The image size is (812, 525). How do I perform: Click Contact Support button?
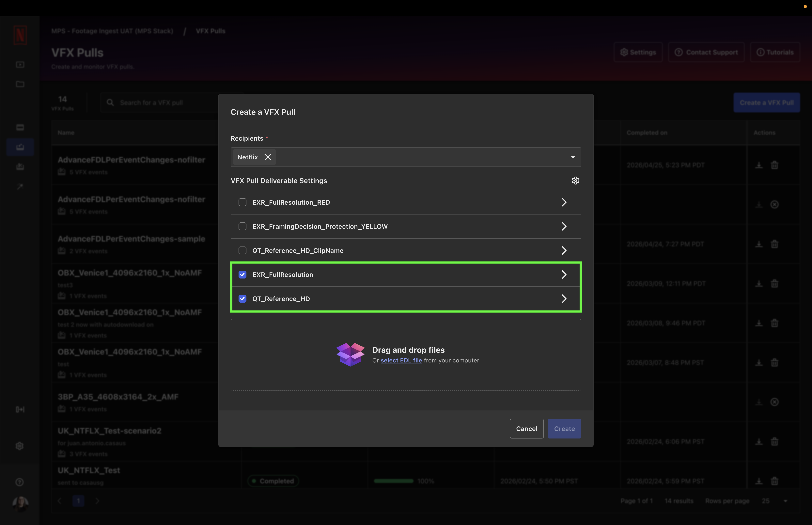tap(706, 52)
